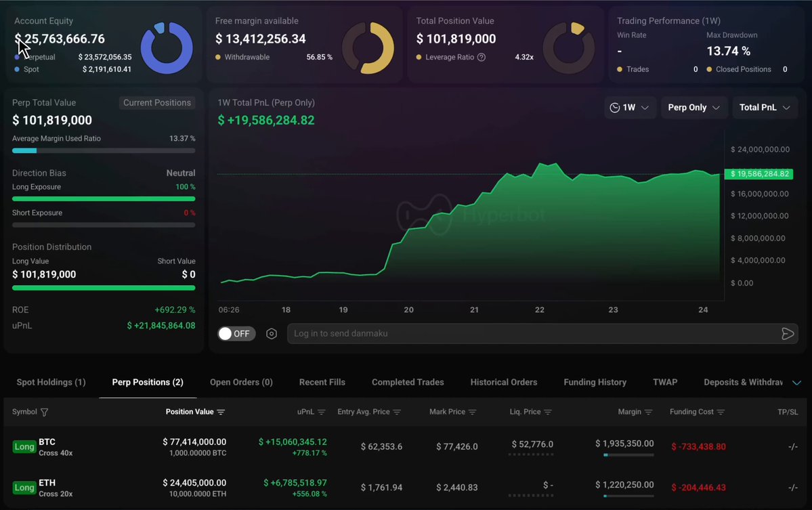Viewport: 812px width, 510px height.
Task: Click the 13.74 % Max Drawdown value
Action: 729,51
